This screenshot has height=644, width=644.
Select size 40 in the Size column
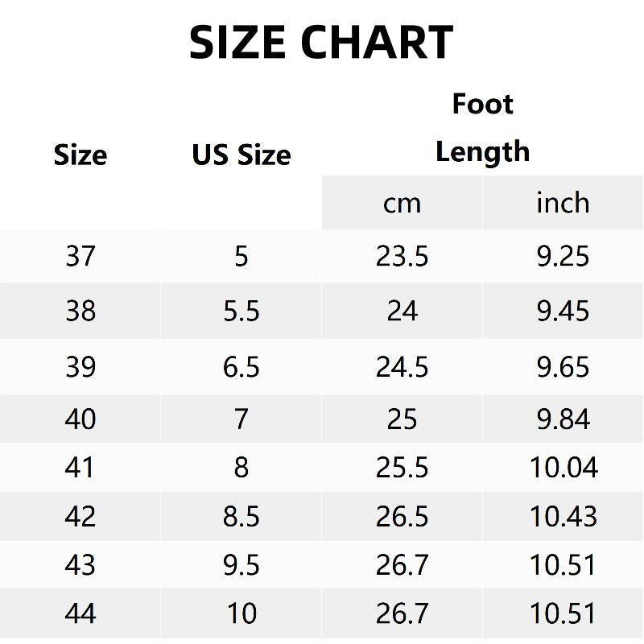[80, 419]
